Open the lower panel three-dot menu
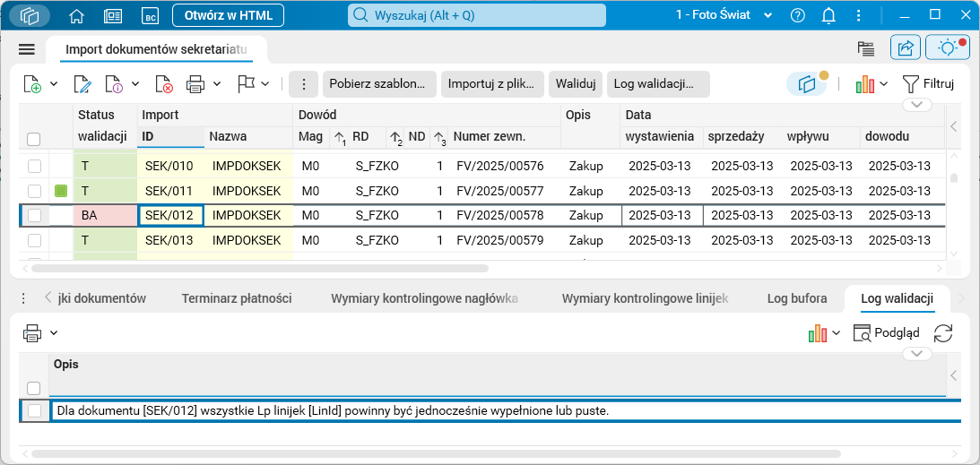The width and height of the screenshot is (980, 465). click(x=23, y=297)
